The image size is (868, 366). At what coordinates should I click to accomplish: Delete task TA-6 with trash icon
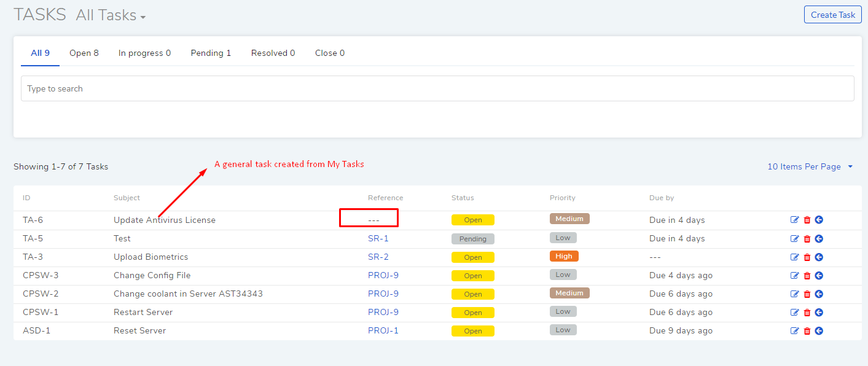(x=807, y=220)
